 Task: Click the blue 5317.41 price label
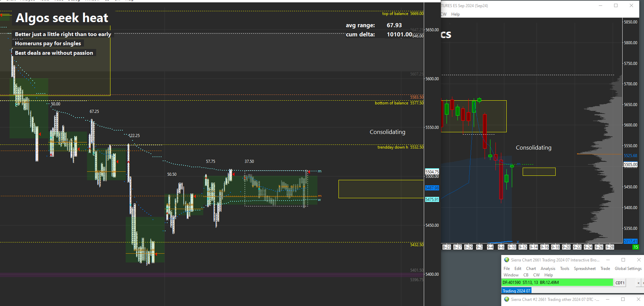630,241
